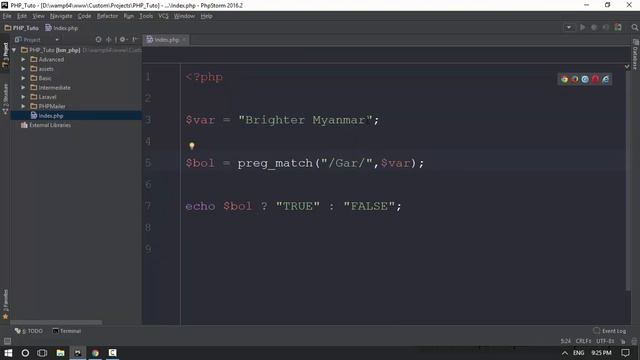
Task: Open the Navigate menu
Action: [x=61, y=16]
